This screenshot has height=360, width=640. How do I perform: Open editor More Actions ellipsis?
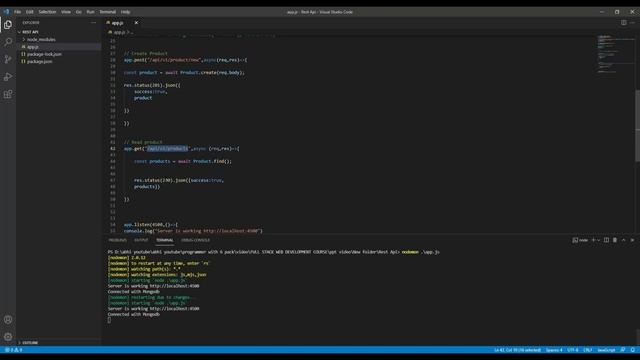pyautogui.click(x=632, y=23)
